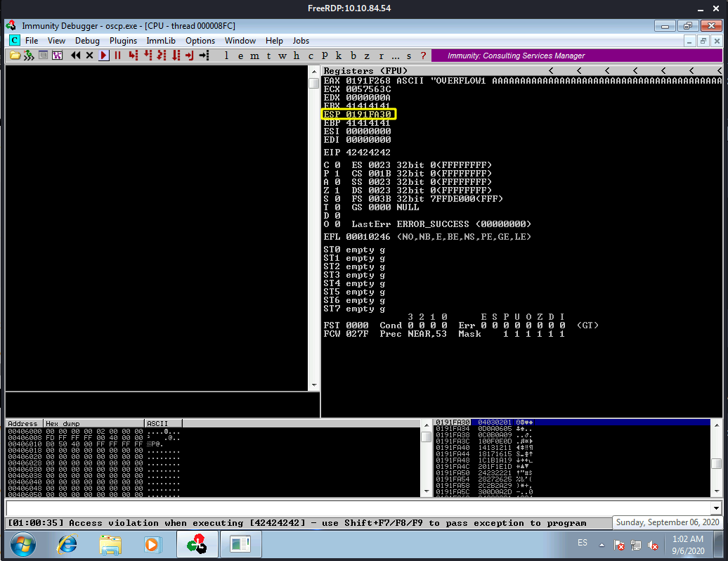Pause execution with the pause icon
The height and width of the screenshot is (561, 728).
117,56
